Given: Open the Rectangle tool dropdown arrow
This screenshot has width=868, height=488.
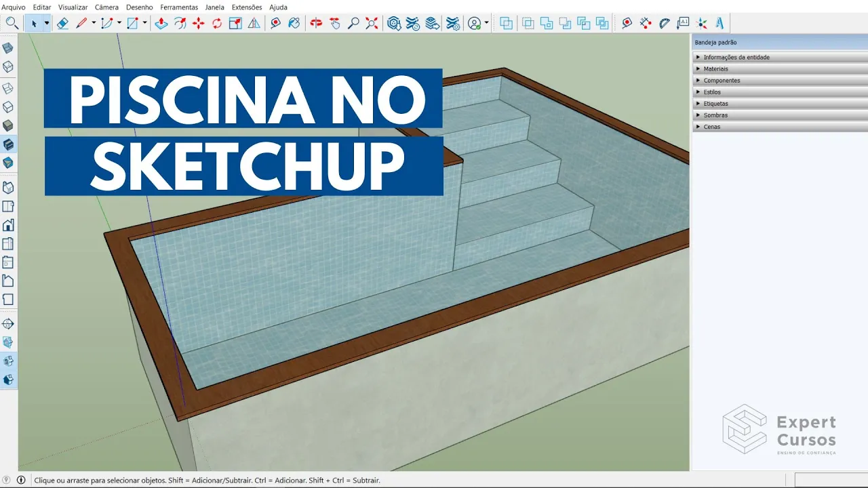Looking at the screenshot, I should point(144,23).
